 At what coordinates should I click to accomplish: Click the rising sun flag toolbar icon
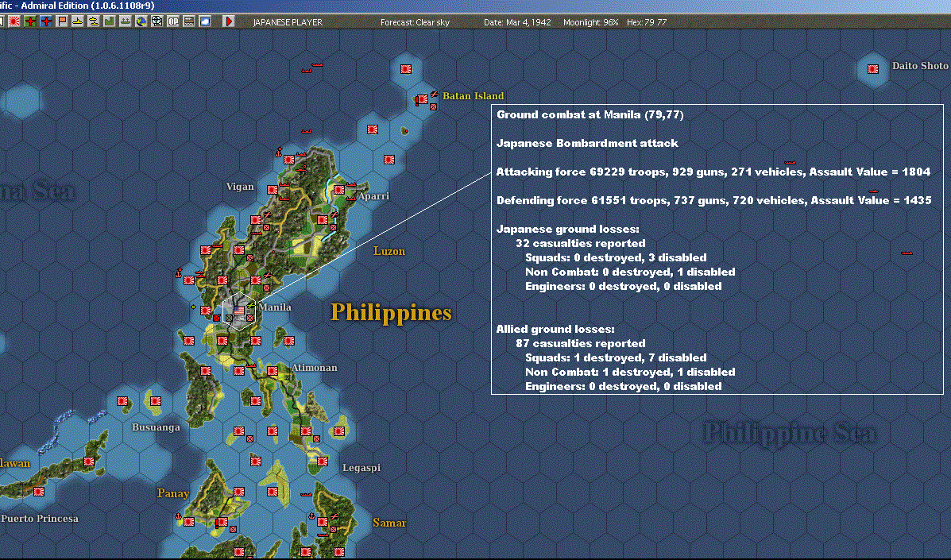point(14,21)
